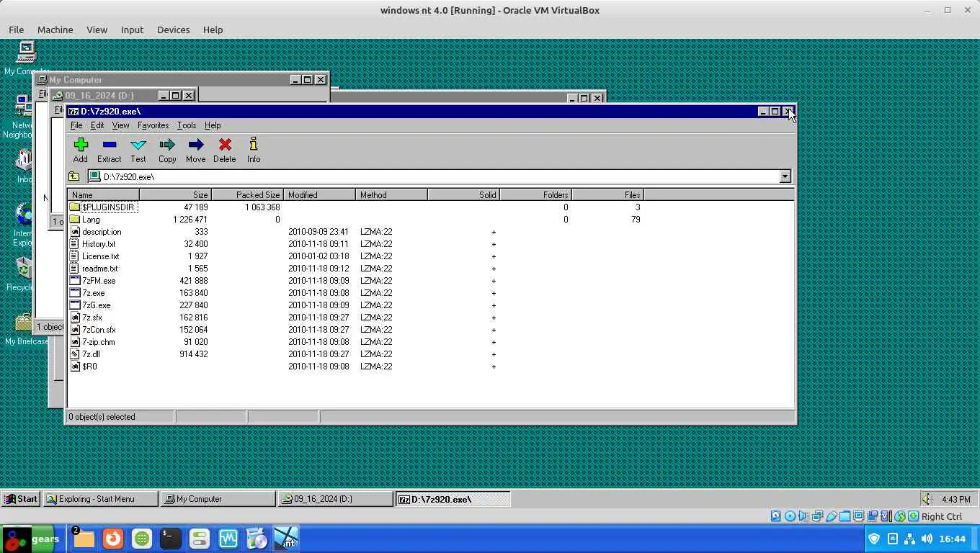This screenshot has width=980, height=553.
Task: Click the 7-Zip title bar icon
Action: (x=73, y=112)
